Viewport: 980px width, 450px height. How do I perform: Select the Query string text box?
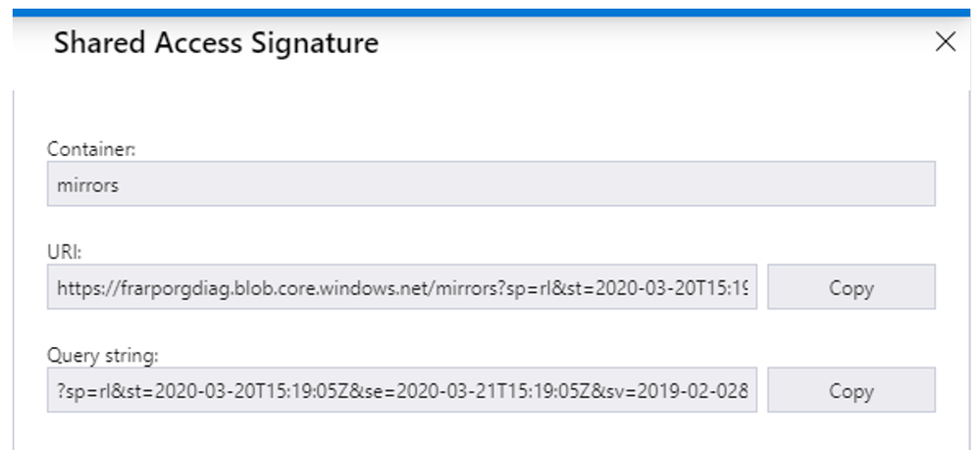pyautogui.click(x=402, y=390)
